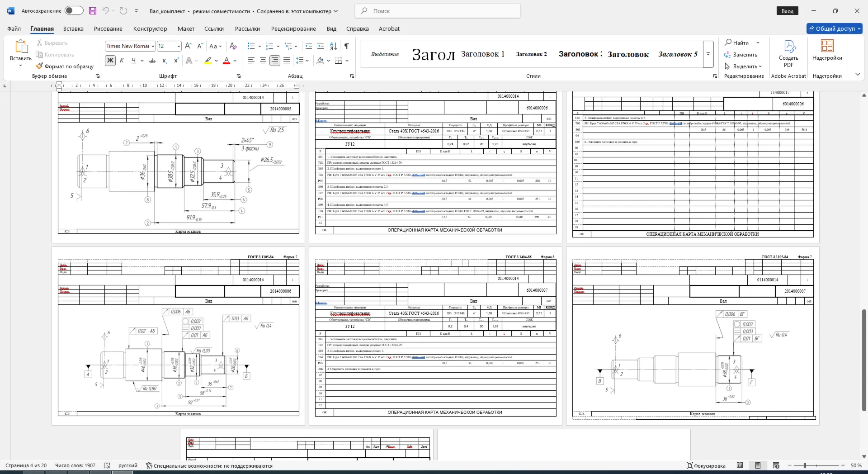868x474 pixels.
Task: Expand the font size dropdown
Action: 179,46
